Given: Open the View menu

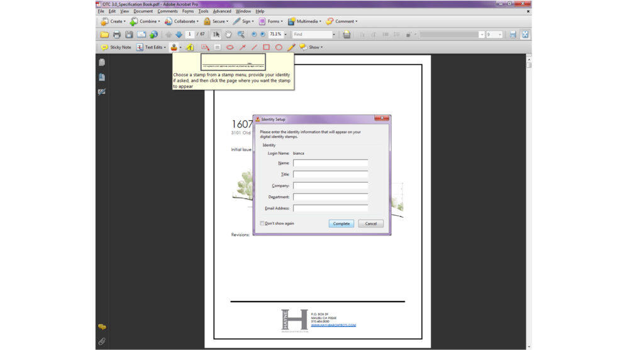Looking at the screenshot, I should tap(125, 11).
